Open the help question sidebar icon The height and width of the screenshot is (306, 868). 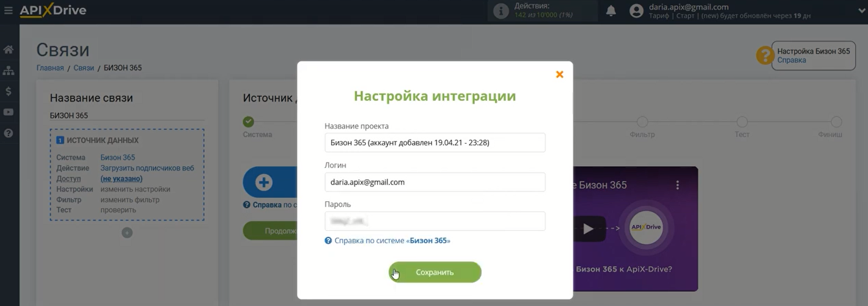pos(8,133)
